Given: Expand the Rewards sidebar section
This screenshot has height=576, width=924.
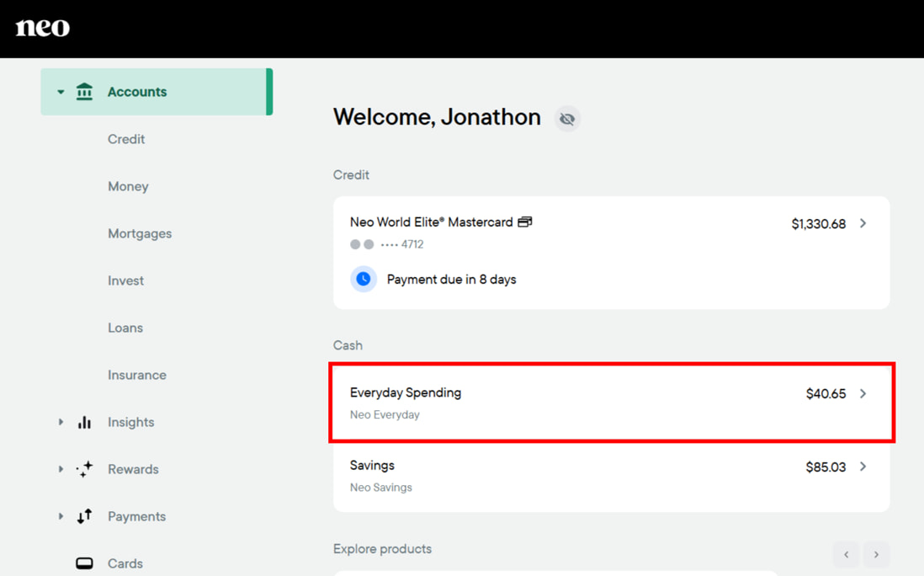Looking at the screenshot, I should 61,469.
